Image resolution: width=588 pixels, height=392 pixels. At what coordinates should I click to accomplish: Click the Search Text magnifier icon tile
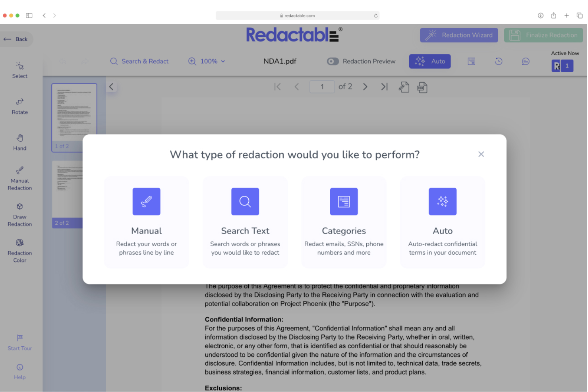coord(245,201)
